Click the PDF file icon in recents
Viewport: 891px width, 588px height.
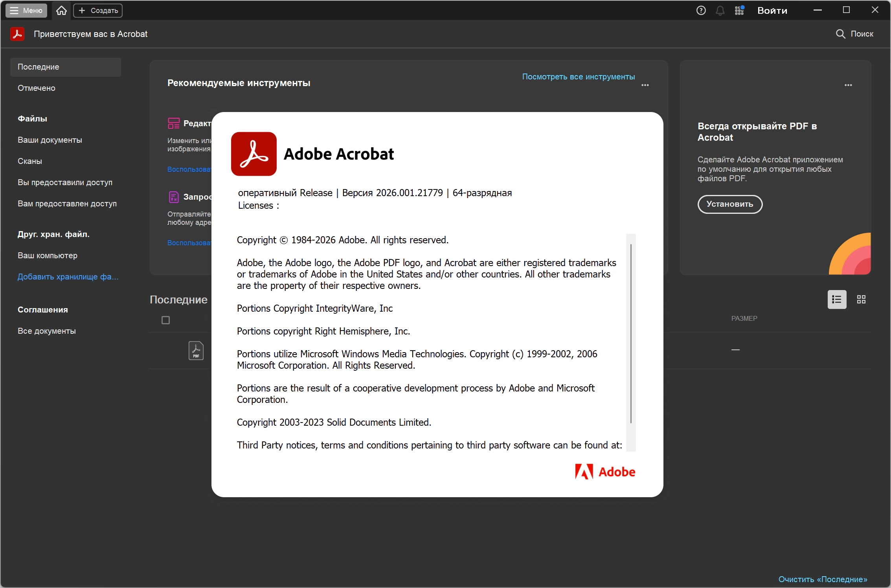point(196,351)
